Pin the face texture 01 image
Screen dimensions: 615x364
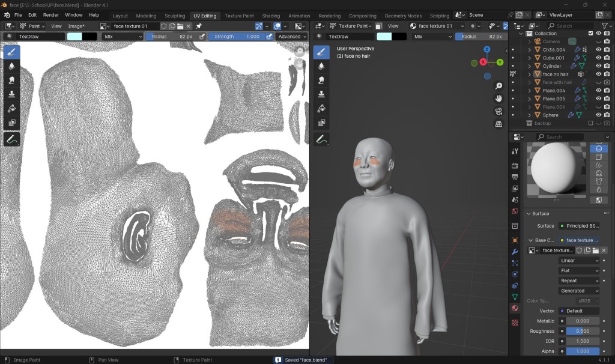(199, 26)
